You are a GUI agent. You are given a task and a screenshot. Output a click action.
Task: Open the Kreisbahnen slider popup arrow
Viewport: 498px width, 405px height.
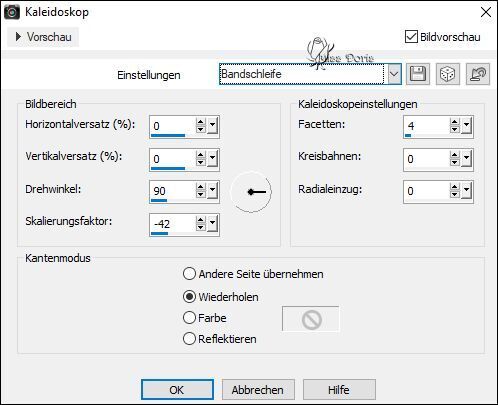coord(466,159)
